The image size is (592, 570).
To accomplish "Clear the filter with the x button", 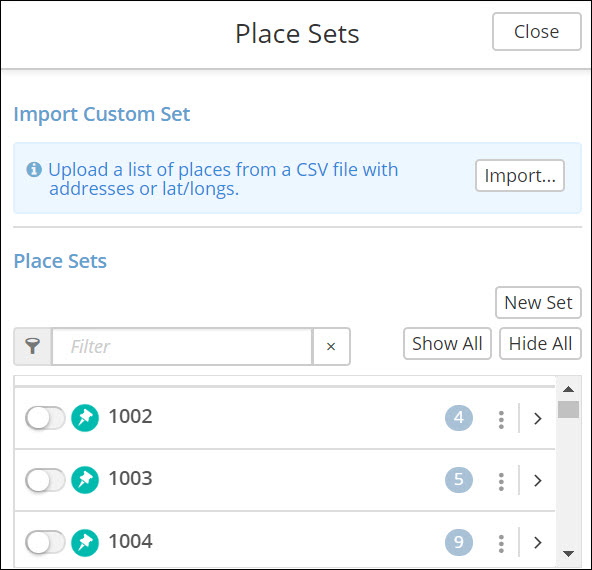I will [331, 346].
